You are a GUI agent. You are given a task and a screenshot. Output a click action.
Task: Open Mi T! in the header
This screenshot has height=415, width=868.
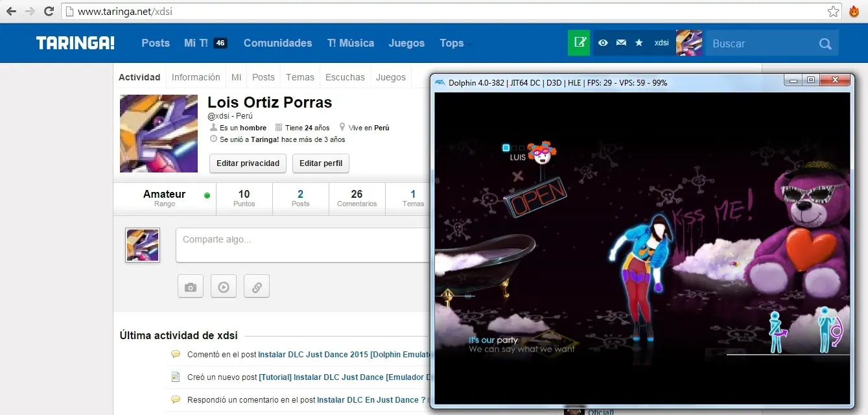tap(196, 43)
